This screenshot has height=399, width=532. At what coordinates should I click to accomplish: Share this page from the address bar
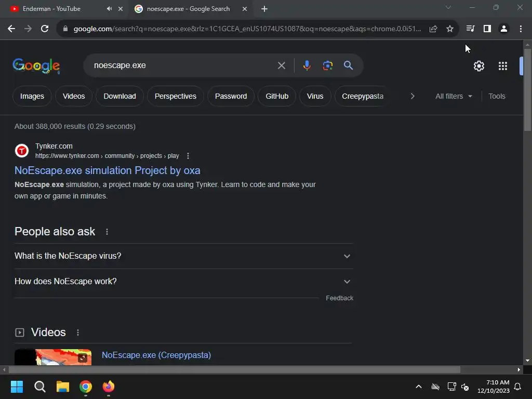pos(433,29)
